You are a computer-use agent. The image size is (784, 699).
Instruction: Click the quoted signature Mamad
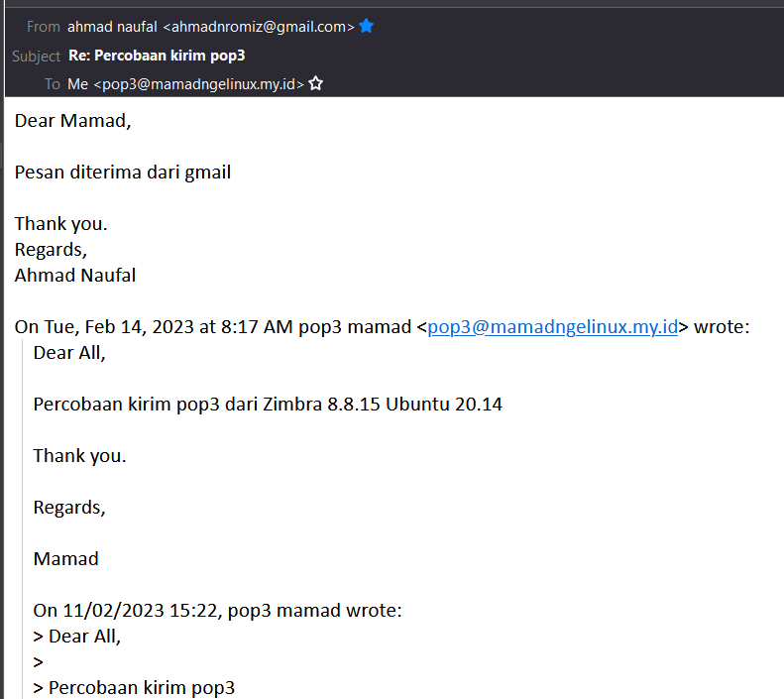pyautogui.click(x=66, y=558)
